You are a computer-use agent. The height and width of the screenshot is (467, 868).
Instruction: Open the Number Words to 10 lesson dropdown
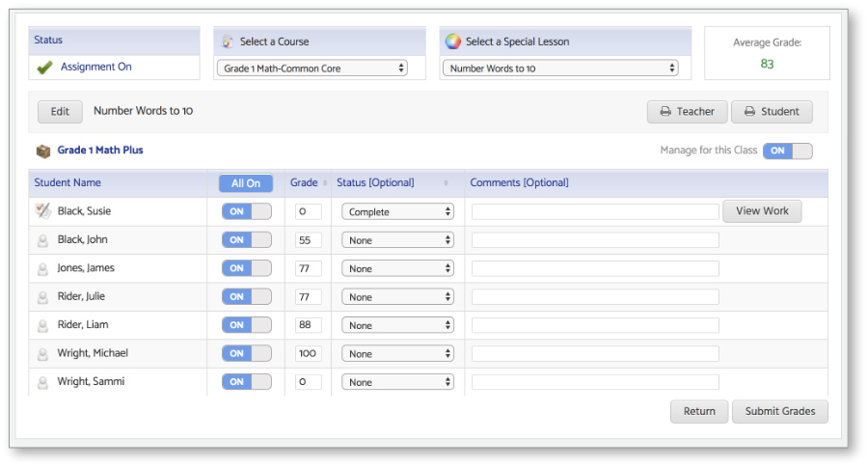(x=563, y=69)
